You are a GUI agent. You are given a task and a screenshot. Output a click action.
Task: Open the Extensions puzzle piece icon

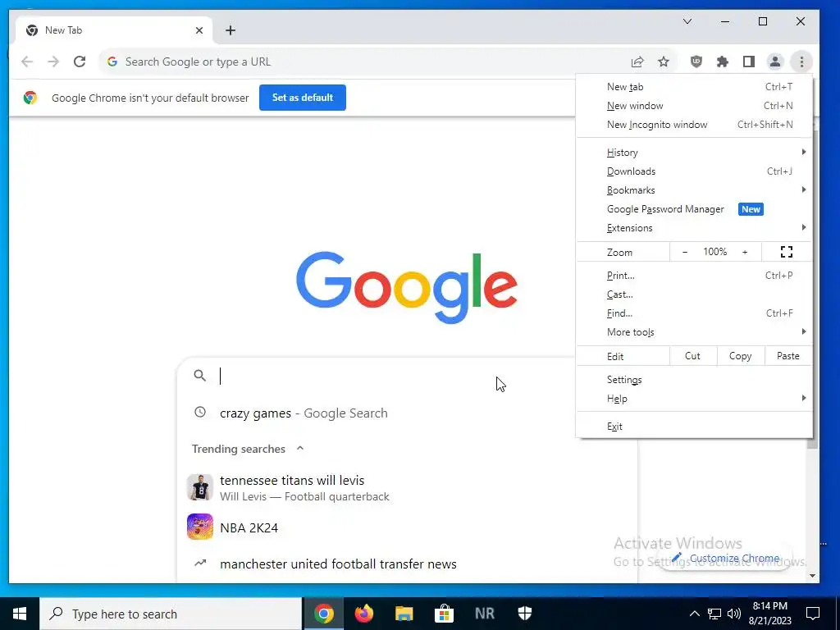coord(722,62)
